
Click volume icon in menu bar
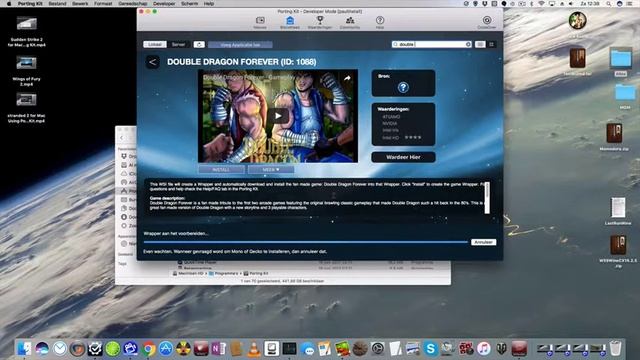pyautogui.click(x=571, y=3)
